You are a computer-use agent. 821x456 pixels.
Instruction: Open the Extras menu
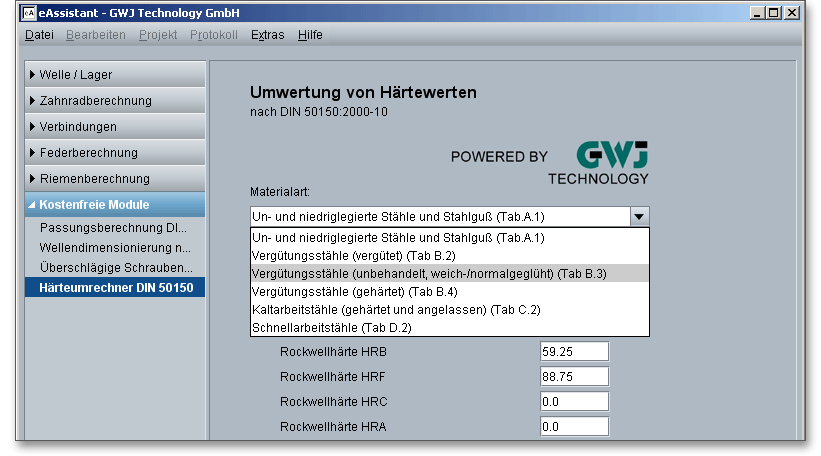(267, 35)
